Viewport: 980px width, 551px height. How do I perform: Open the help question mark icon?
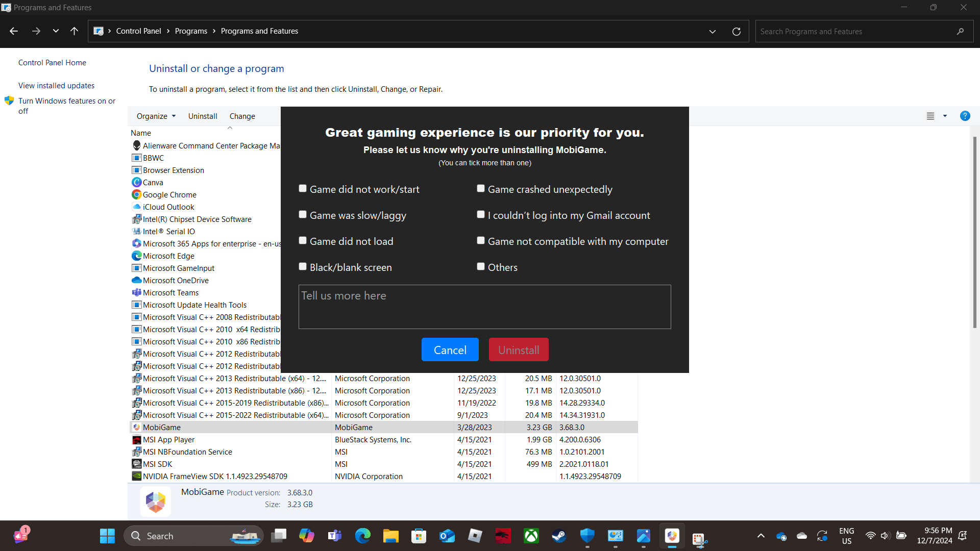pyautogui.click(x=965, y=116)
